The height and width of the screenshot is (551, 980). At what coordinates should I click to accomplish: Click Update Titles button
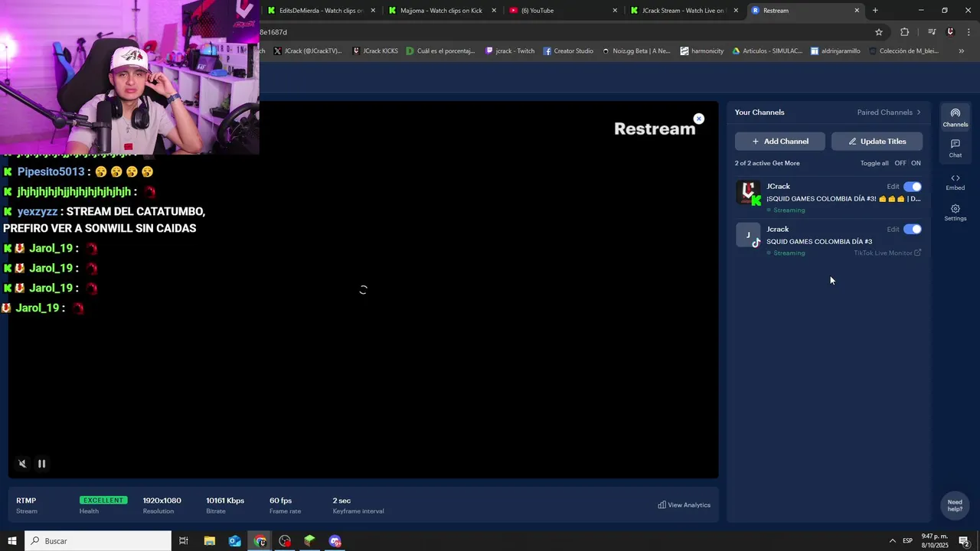(x=877, y=142)
